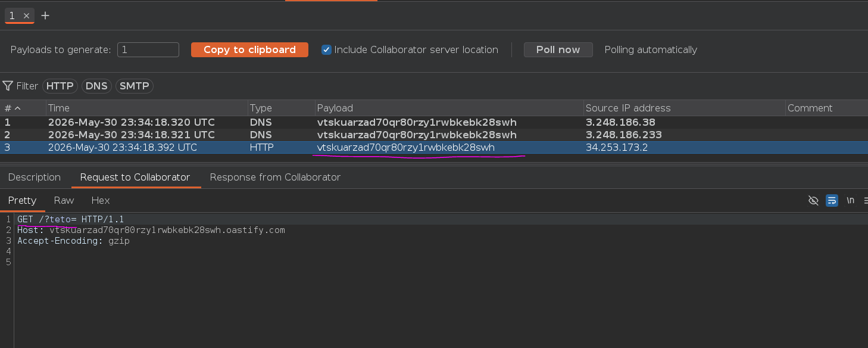The width and height of the screenshot is (868, 348).
Task: Close Collaborator tab 1
Action: click(26, 16)
